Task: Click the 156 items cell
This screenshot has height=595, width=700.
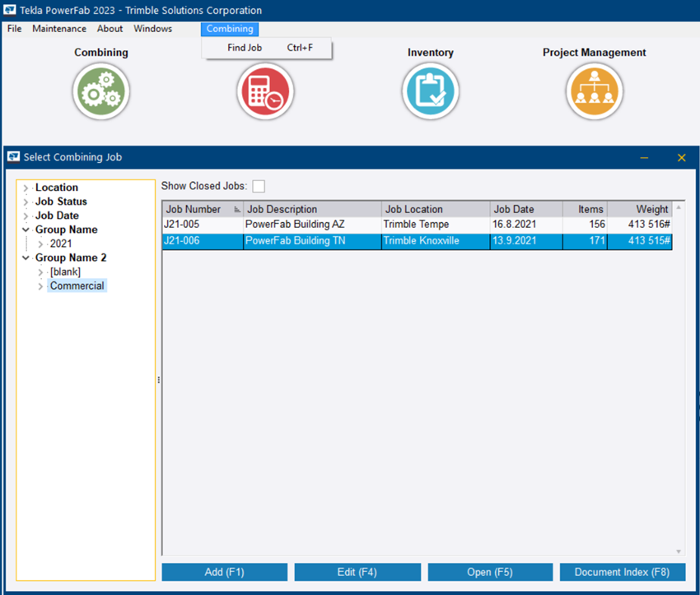Action: click(x=586, y=225)
